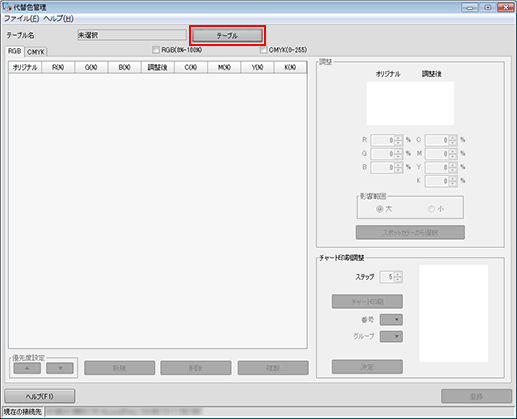Click the original/adjusted color preview swatch
The height and width of the screenshot is (419, 517).
tap(410, 103)
